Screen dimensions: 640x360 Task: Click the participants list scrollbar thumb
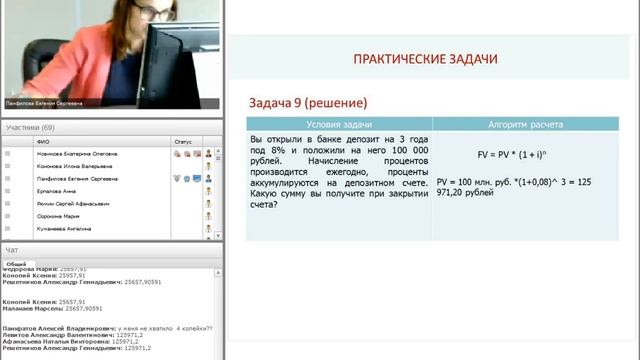(218, 158)
